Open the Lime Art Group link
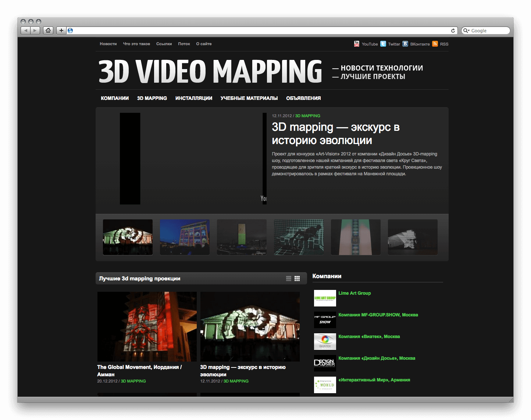 point(354,293)
